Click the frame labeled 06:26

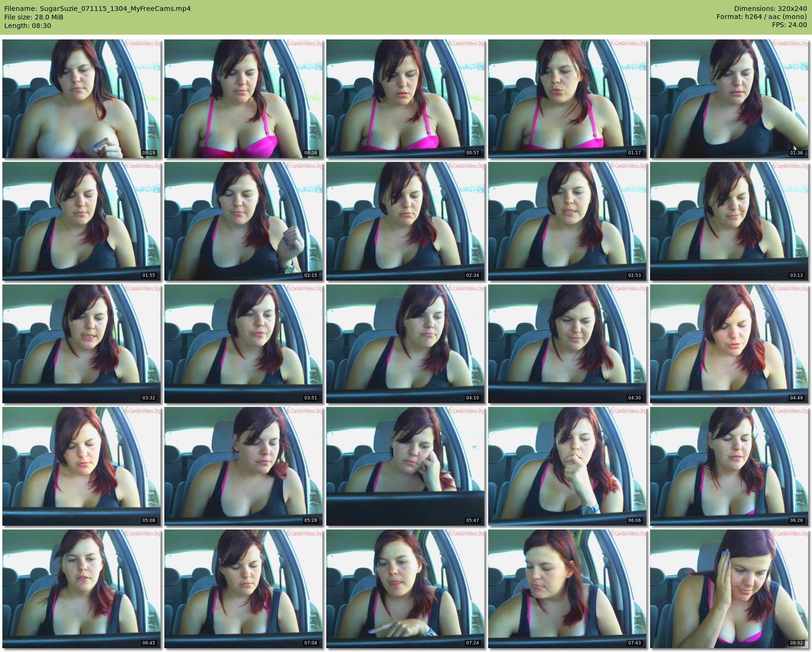pos(729,466)
